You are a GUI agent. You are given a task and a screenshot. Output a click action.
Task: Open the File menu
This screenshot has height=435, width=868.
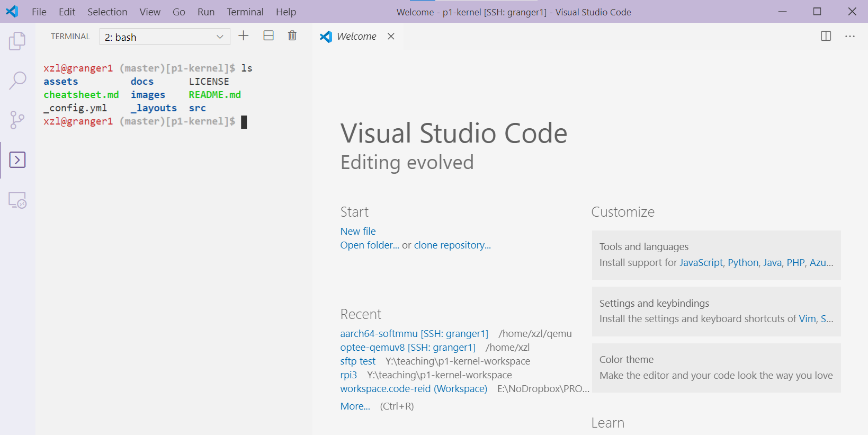[39, 12]
